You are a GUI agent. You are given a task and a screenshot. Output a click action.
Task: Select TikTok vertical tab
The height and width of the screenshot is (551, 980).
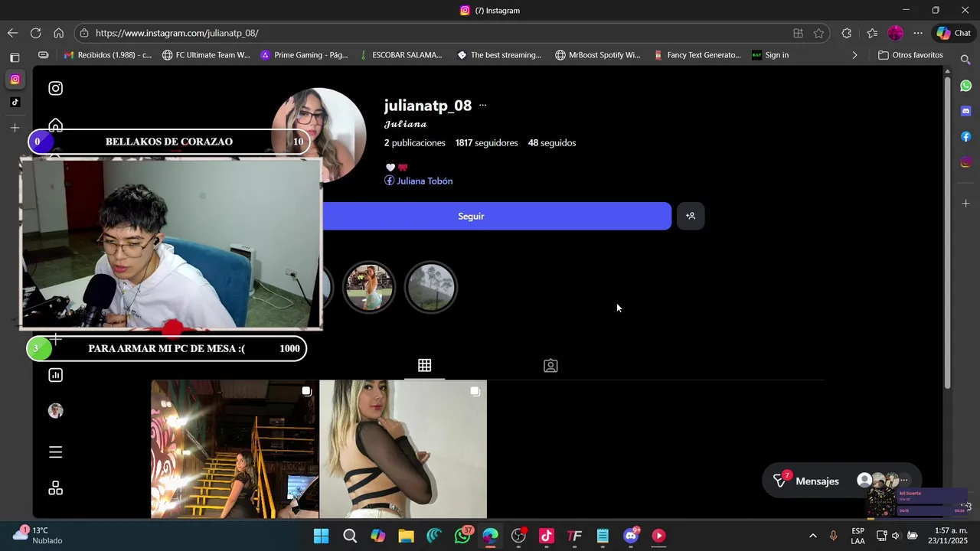click(x=15, y=102)
